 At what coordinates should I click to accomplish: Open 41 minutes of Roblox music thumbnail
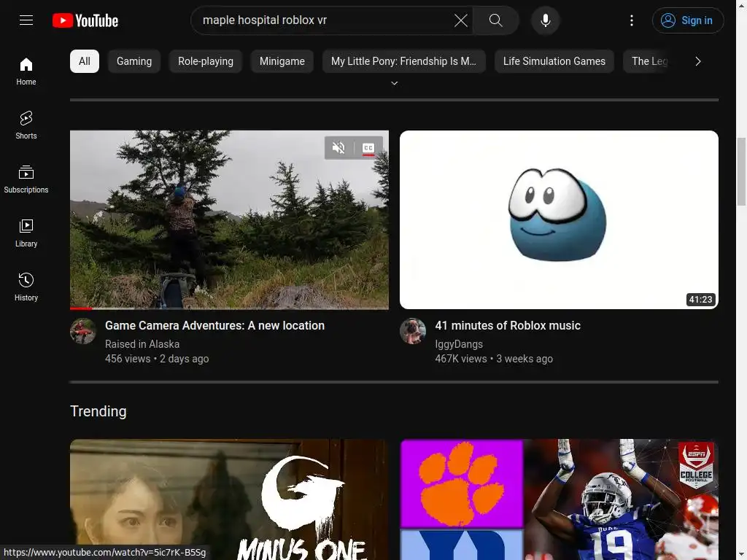559,220
